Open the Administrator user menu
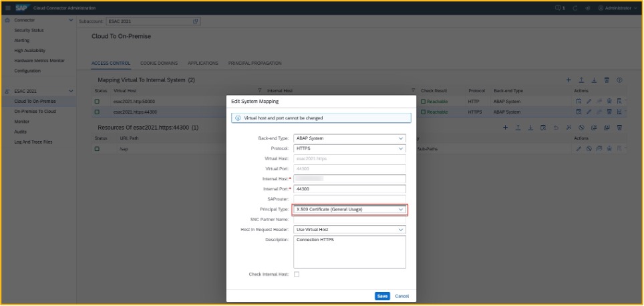Viewport: 644px width, 306px height. 617,8
